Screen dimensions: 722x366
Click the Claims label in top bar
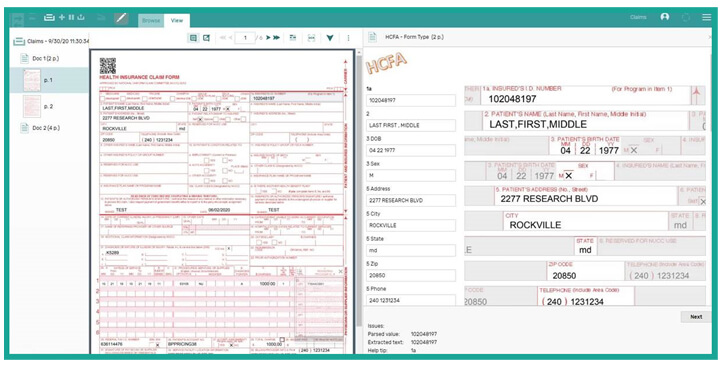click(638, 17)
